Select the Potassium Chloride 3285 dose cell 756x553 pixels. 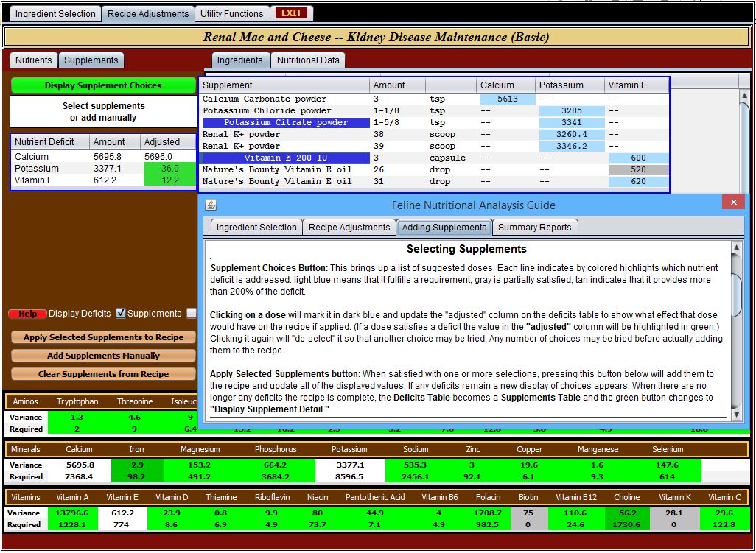(x=571, y=110)
